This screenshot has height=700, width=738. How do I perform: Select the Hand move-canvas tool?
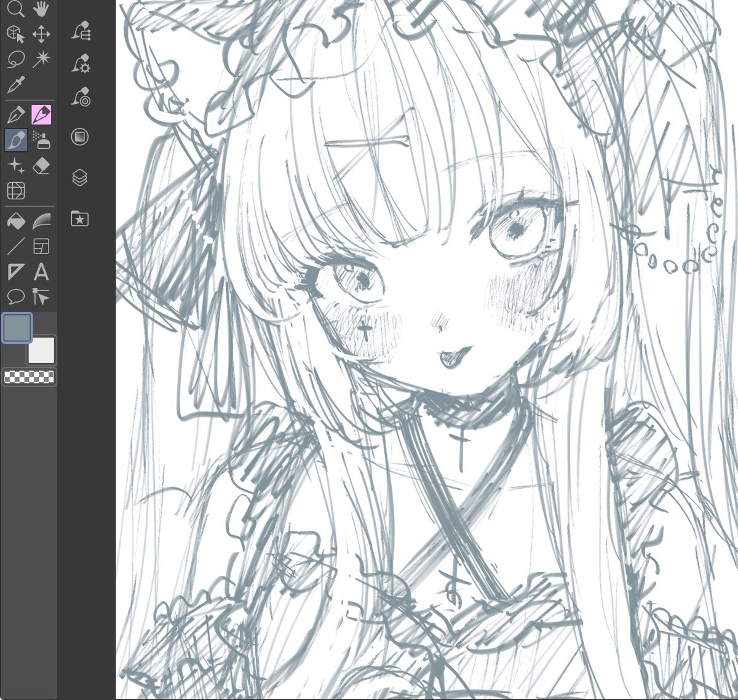point(41,9)
